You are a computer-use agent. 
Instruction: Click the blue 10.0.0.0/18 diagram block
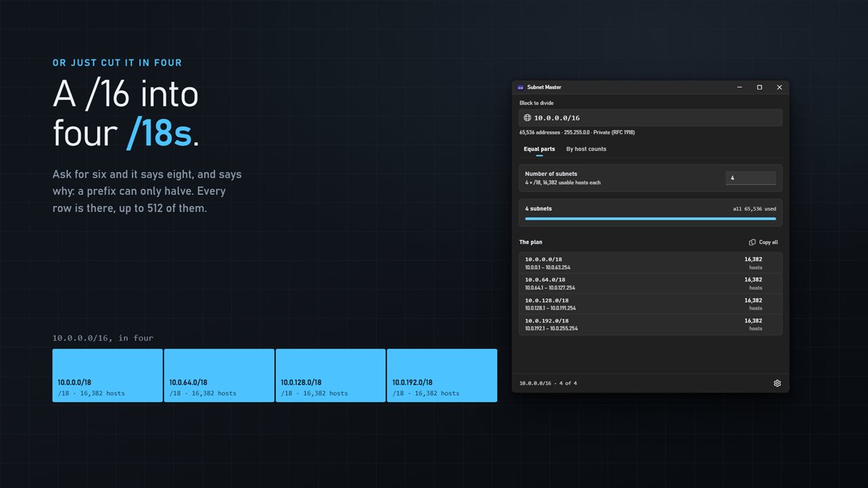tap(107, 375)
